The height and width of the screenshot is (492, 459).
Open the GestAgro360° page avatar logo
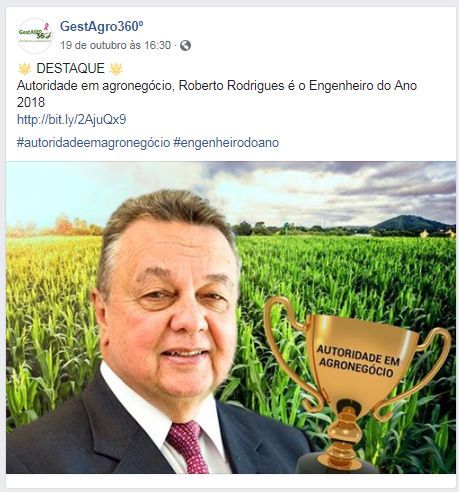point(35,35)
